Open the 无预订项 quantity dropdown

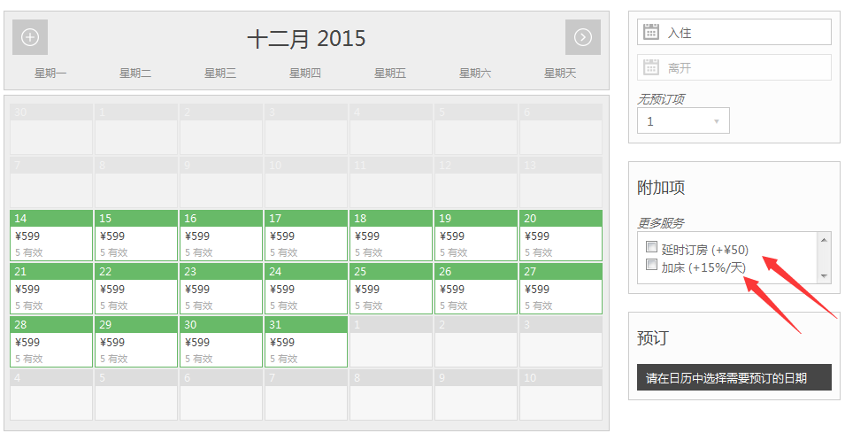tap(683, 120)
